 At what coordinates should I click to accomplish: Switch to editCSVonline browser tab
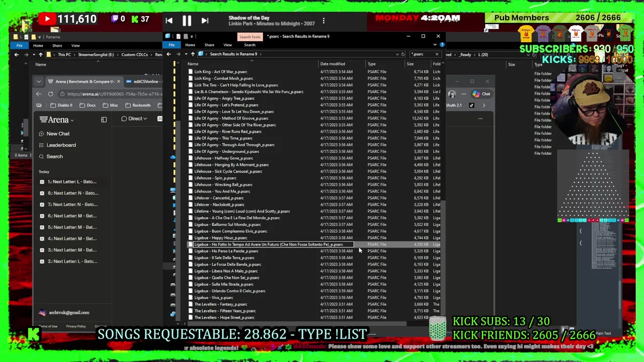(144, 81)
